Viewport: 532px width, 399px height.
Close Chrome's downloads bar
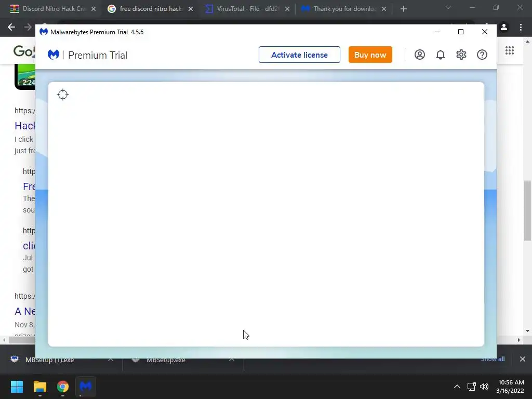pyautogui.click(x=523, y=359)
